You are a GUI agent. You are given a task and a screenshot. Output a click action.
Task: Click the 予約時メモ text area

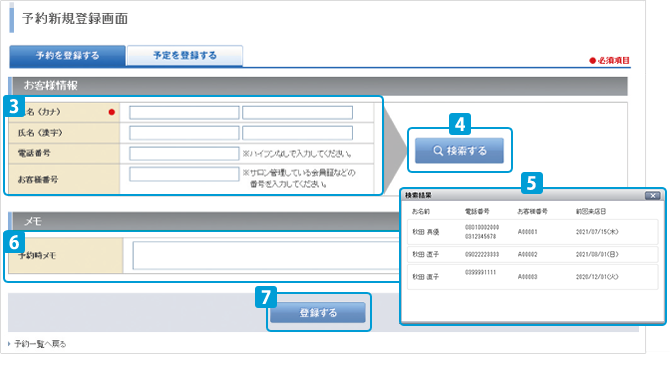point(266,255)
